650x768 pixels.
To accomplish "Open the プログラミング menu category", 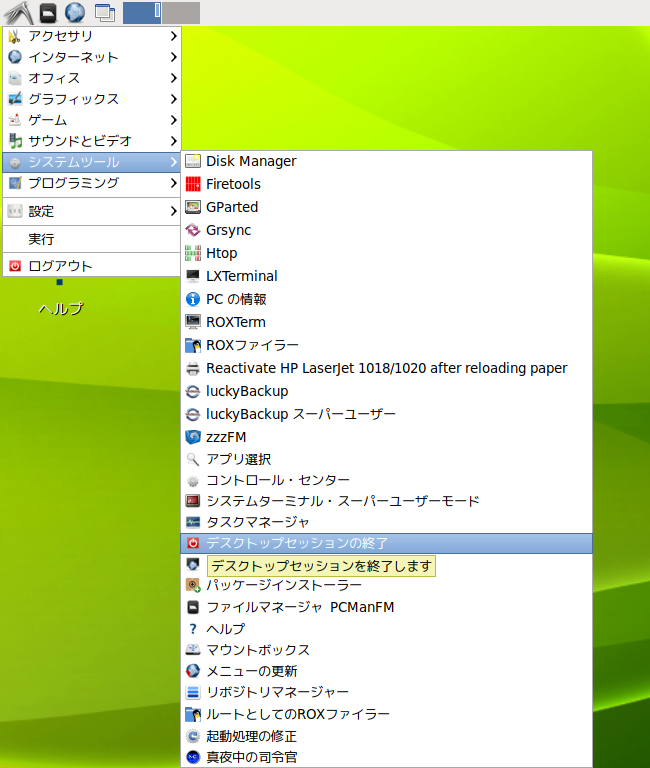I will point(92,183).
